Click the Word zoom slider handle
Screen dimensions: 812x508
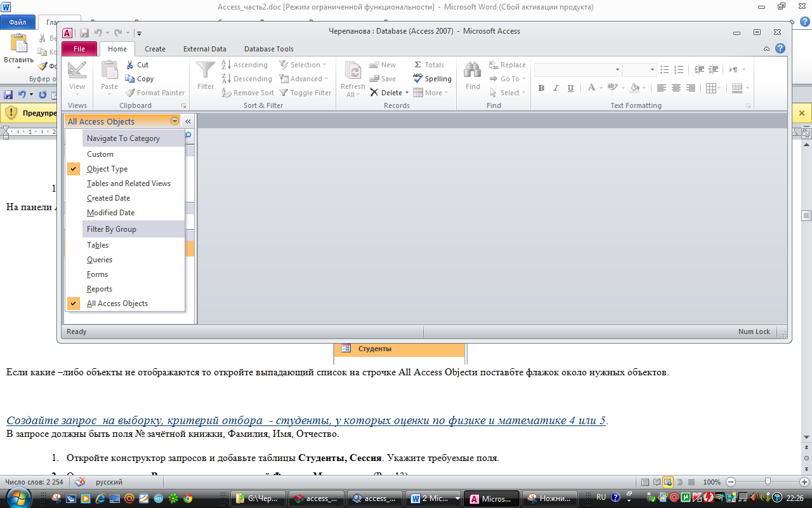(768, 482)
